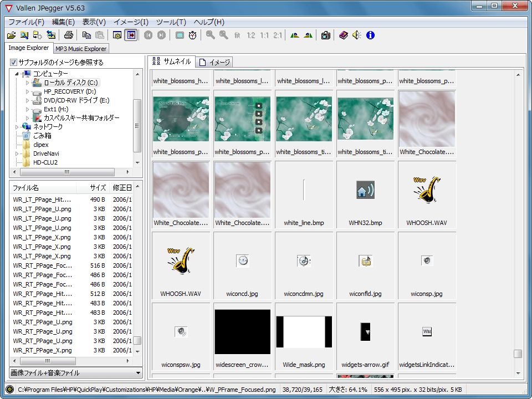The height and width of the screenshot is (399, 532).
Task: Click the zoom in magnifier icon
Action: (x=211, y=35)
